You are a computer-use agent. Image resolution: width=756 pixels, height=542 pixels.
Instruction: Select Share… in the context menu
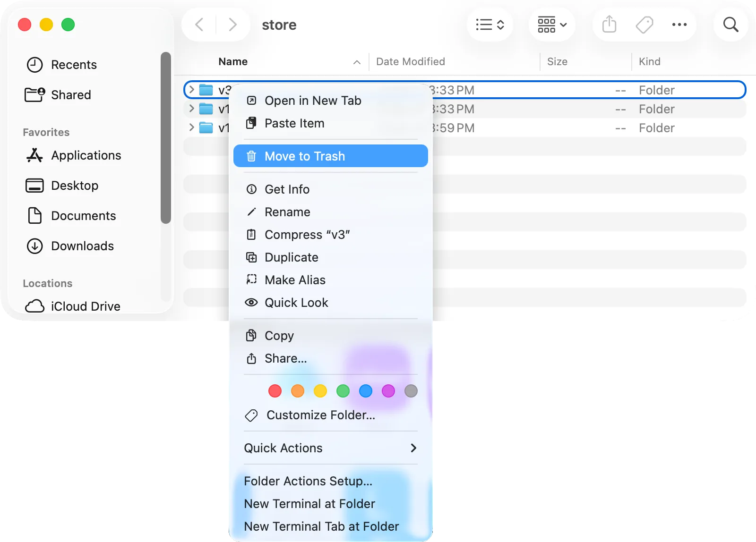point(331,358)
